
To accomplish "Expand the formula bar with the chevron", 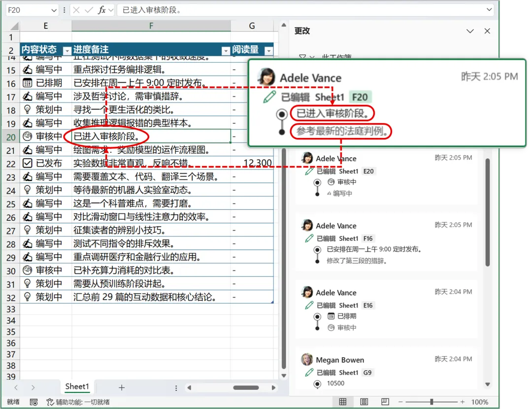I will (489, 9).
